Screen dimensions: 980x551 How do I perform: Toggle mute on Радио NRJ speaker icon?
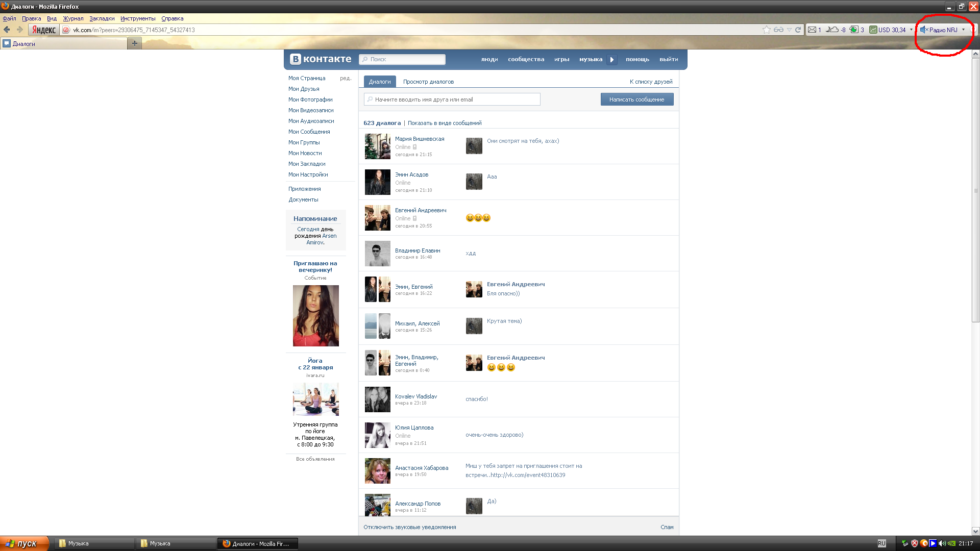point(923,30)
